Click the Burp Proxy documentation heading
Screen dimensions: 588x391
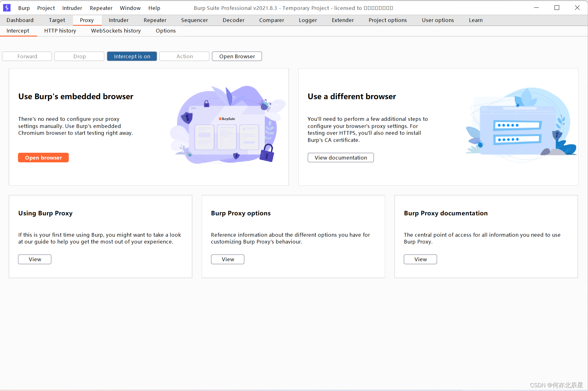pyautogui.click(x=446, y=213)
